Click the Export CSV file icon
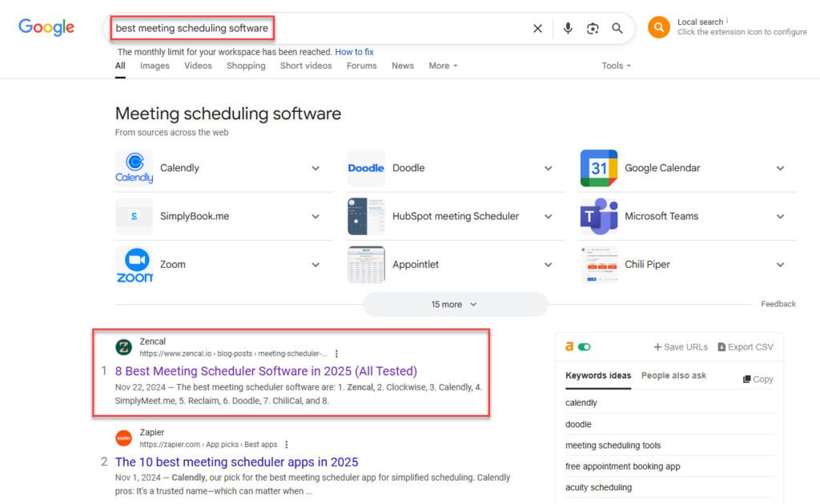 [x=722, y=346]
